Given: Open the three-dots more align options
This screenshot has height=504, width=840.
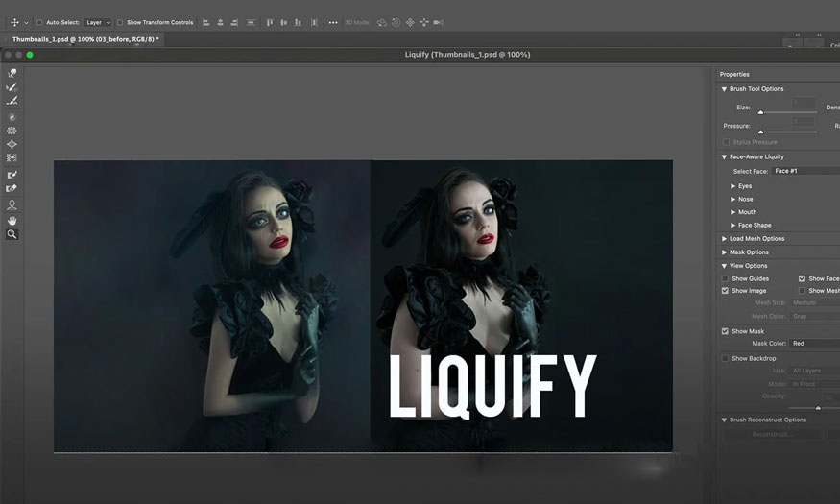Looking at the screenshot, I should point(333,22).
